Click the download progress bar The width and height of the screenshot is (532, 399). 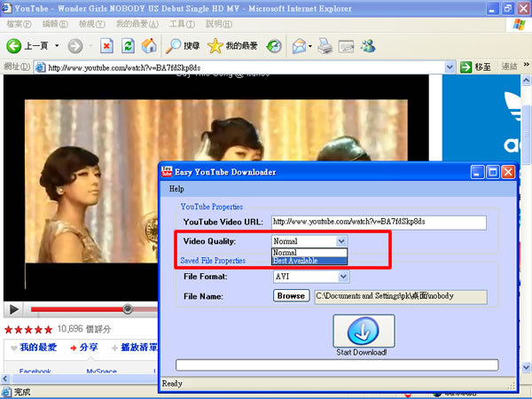click(337, 365)
